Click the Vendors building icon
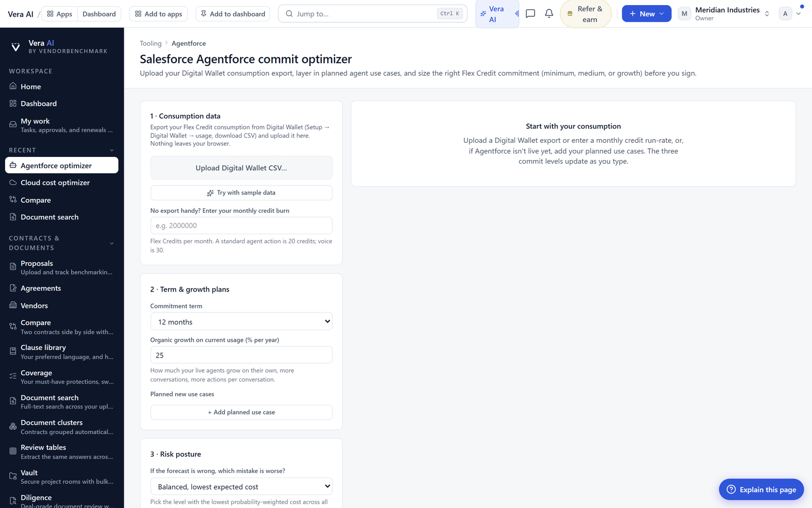 click(x=13, y=305)
